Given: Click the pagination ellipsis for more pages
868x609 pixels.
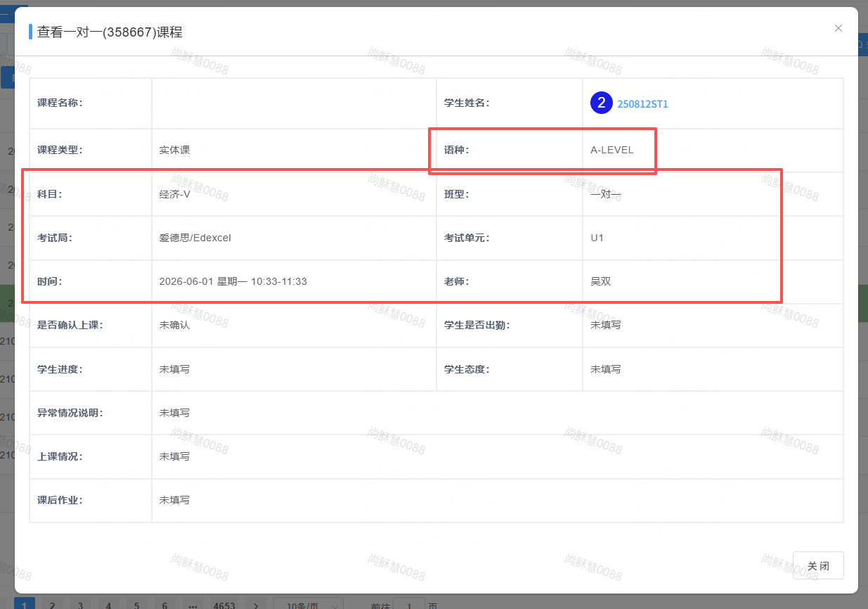Looking at the screenshot, I should (x=193, y=605).
